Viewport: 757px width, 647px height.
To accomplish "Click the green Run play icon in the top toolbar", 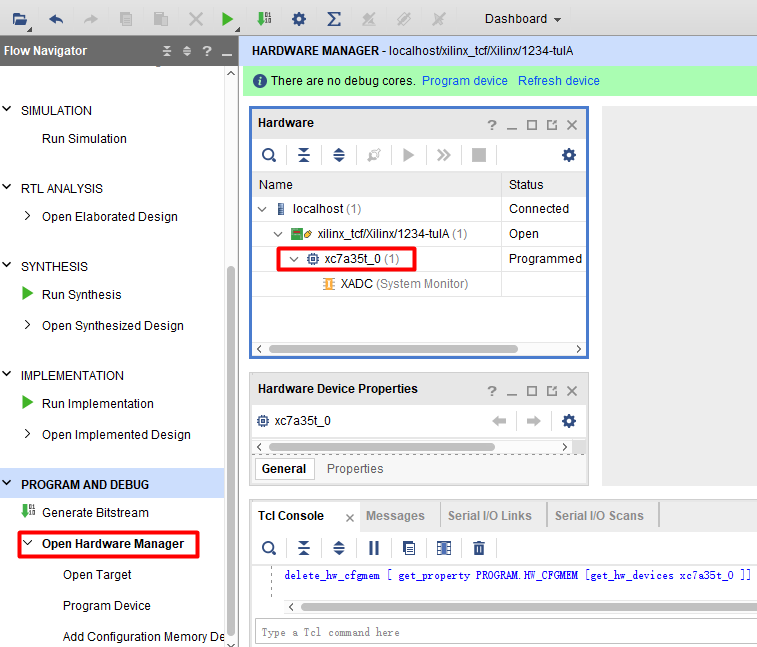I will (227, 19).
